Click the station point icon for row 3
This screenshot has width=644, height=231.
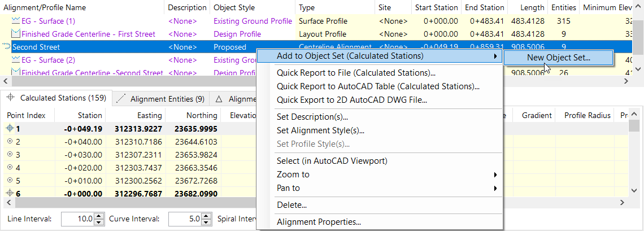tap(10, 154)
